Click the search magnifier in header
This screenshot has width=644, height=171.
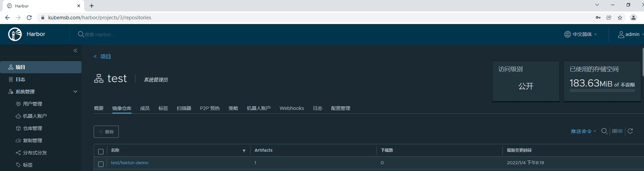point(80,34)
